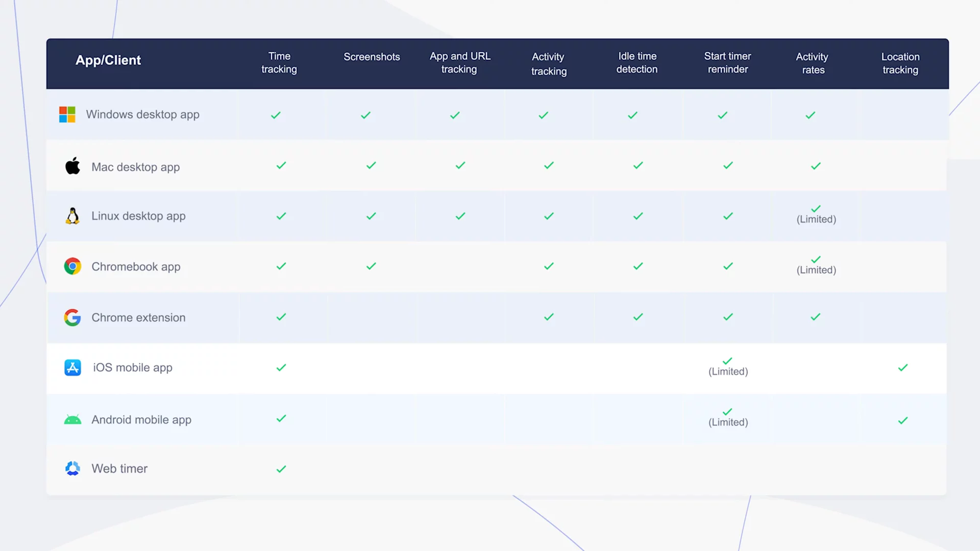This screenshot has width=980, height=551.
Task: Click Android location tracking checkmark
Action: pos(903,420)
